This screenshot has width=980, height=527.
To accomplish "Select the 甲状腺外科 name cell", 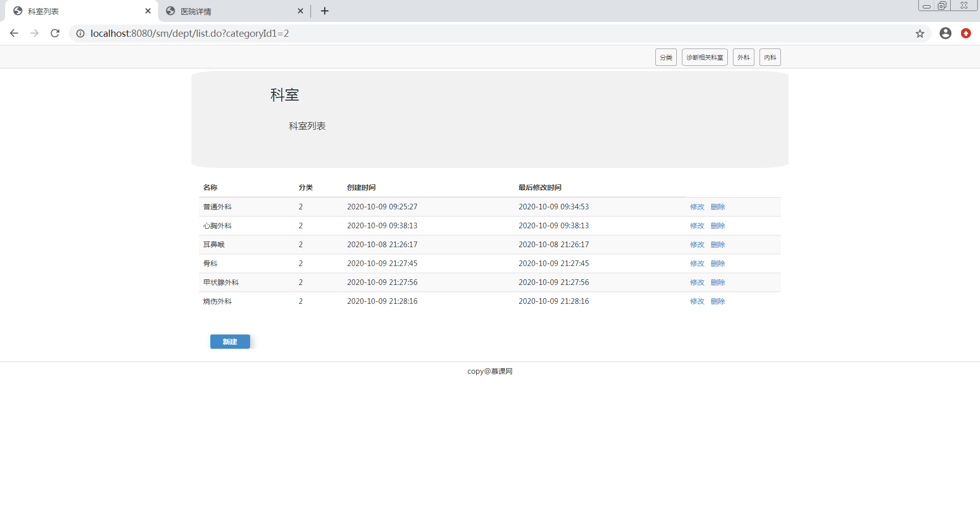I will [221, 282].
